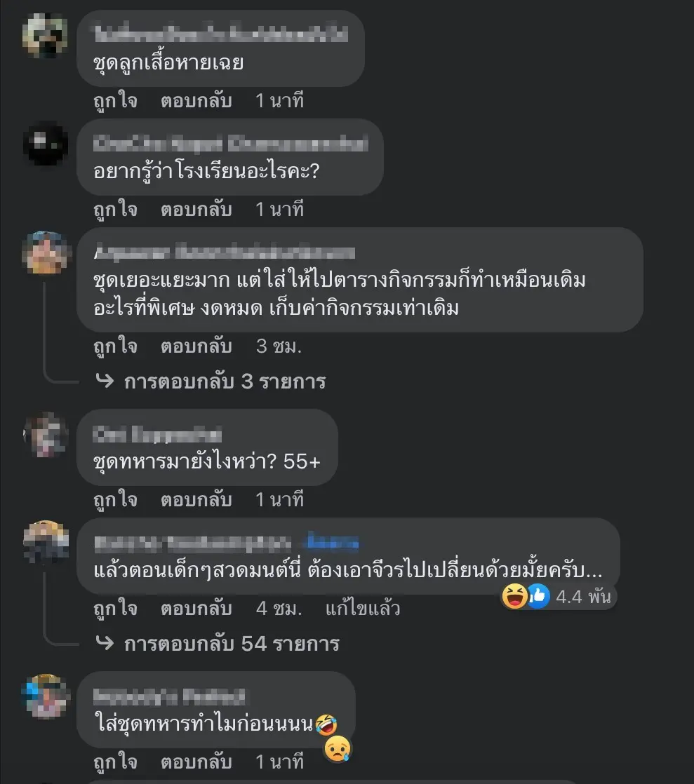Expand การตอบกลับ 54 รายการ replies
Image resolution: width=694 pixels, height=784 pixels.
click(x=232, y=644)
